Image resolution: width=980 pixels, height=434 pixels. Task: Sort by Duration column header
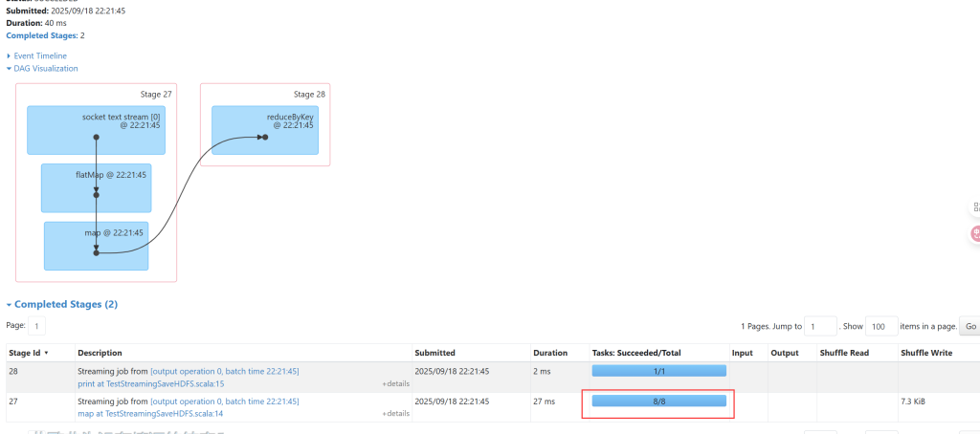(x=550, y=353)
